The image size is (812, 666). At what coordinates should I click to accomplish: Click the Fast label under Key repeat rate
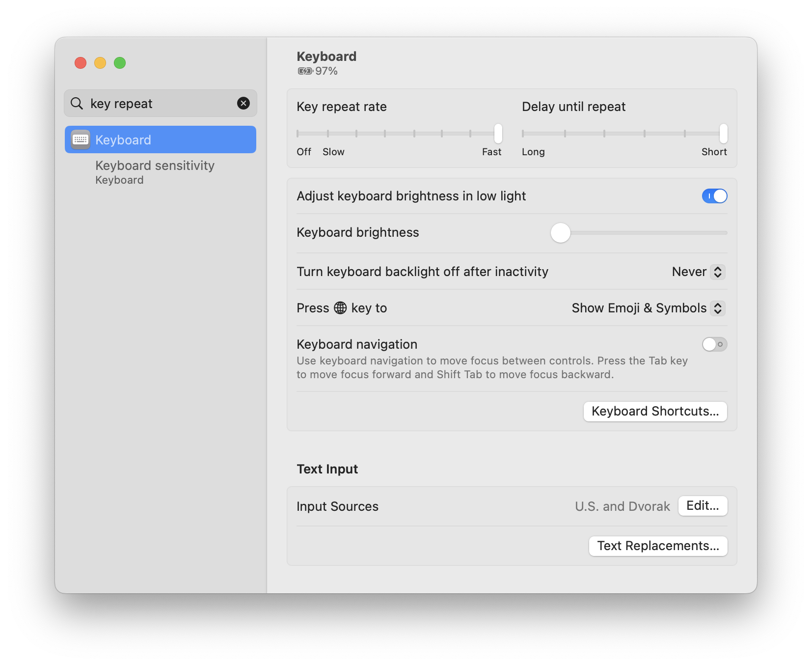491,152
